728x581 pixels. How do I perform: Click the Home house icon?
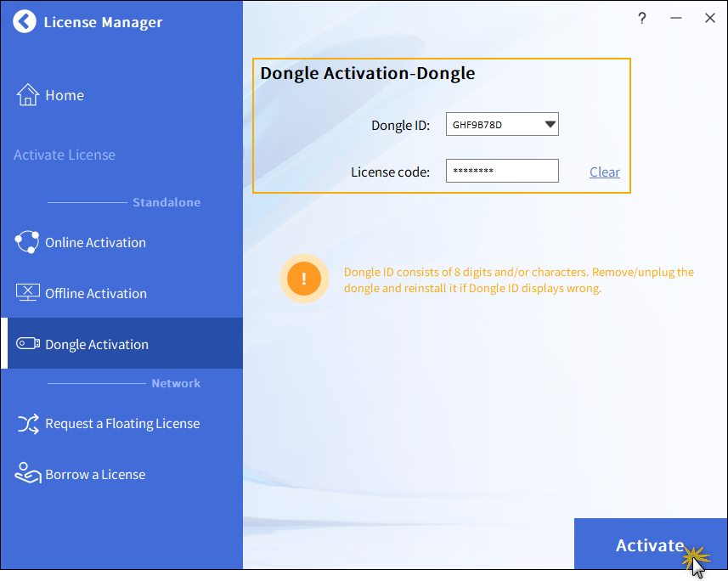pyautogui.click(x=28, y=94)
